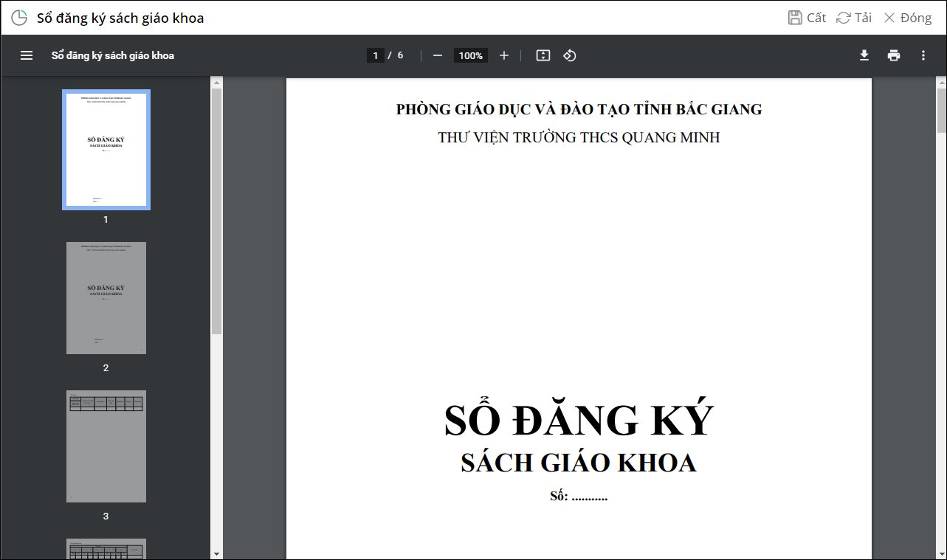947x560 pixels.
Task: Click the Cất save button
Action: point(807,18)
